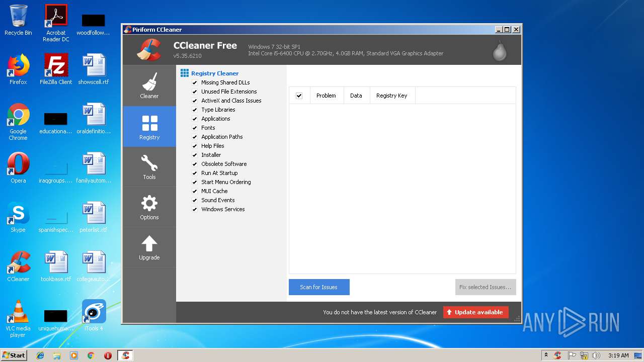Open the Tools wrench section
Image resolution: width=644 pixels, height=362 pixels.
click(x=149, y=166)
